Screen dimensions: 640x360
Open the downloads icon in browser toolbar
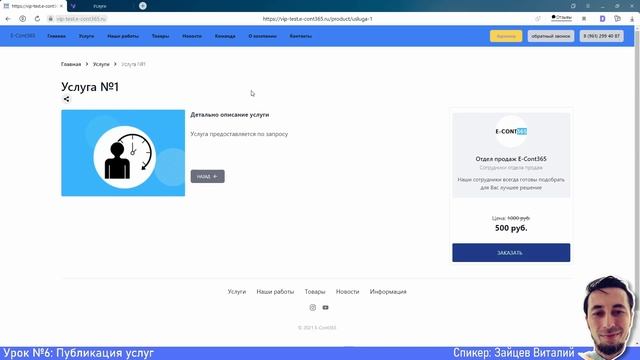[x=632, y=19]
